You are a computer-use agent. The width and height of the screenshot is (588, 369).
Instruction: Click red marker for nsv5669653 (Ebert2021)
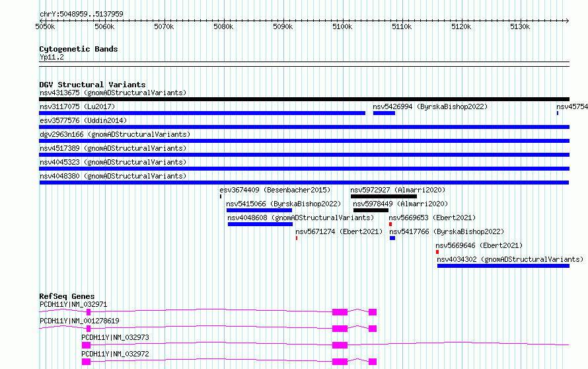[x=390, y=224]
